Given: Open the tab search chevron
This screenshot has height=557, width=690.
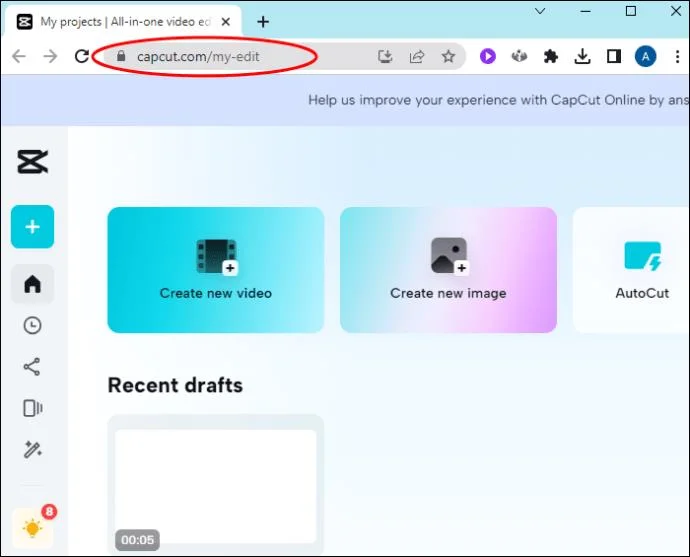Looking at the screenshot, I should click(540, 11).
